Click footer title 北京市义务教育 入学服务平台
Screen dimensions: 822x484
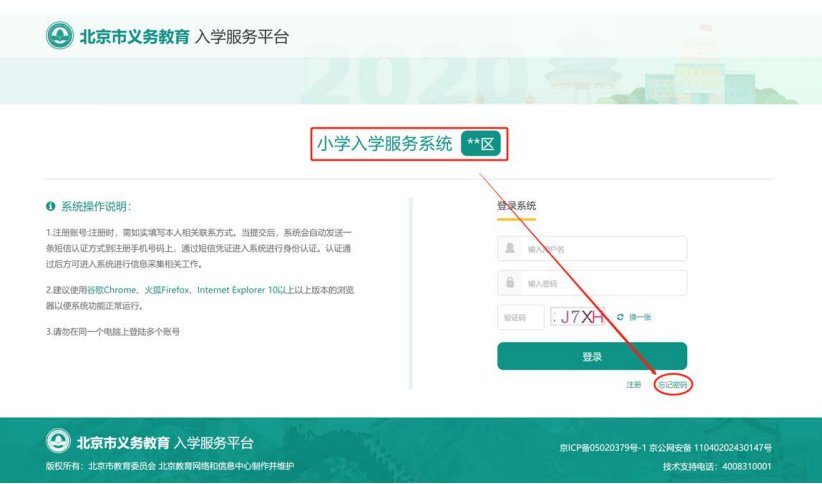[x=165, y=443]
